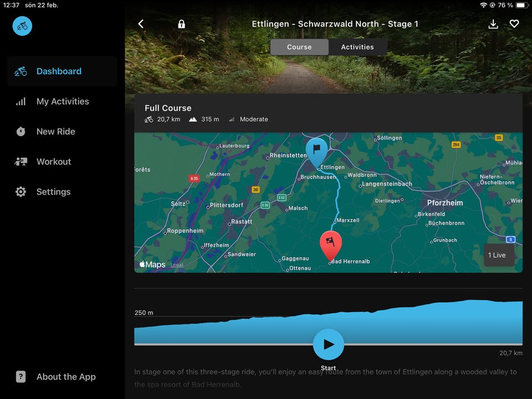Open Settings from the sidebar
This screenshot has width=532, height=399.
pyautogui.click(x=62, y=192)
